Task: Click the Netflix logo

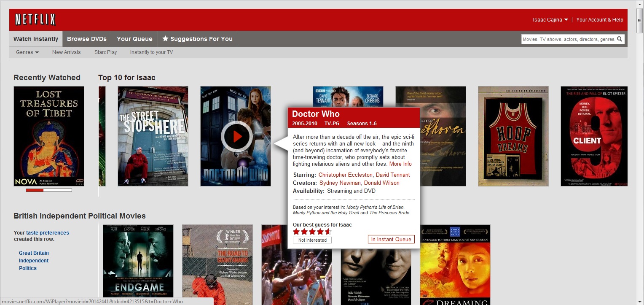Action: (x=35, y=19)
